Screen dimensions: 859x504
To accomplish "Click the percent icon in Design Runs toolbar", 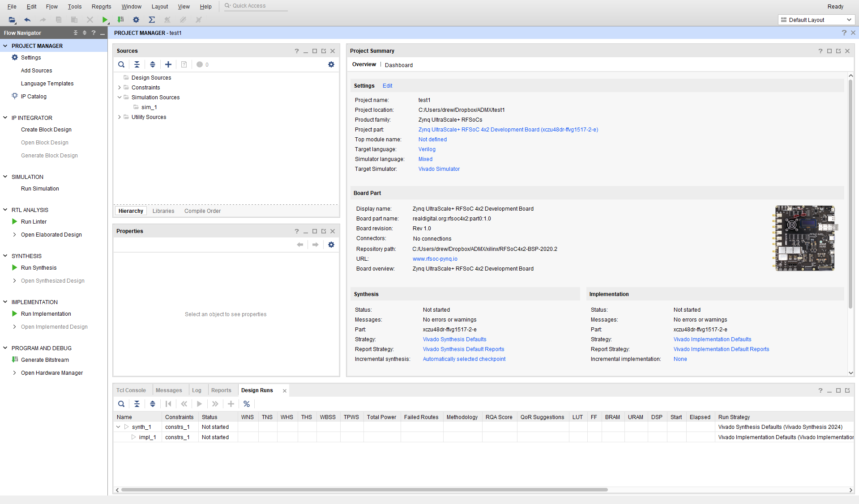I will point(247,404).
